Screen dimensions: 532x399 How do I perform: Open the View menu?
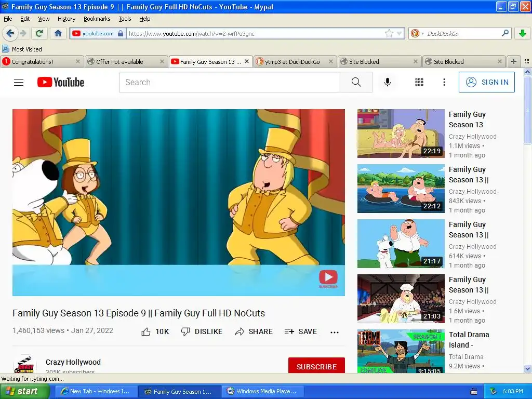[44, 19]
